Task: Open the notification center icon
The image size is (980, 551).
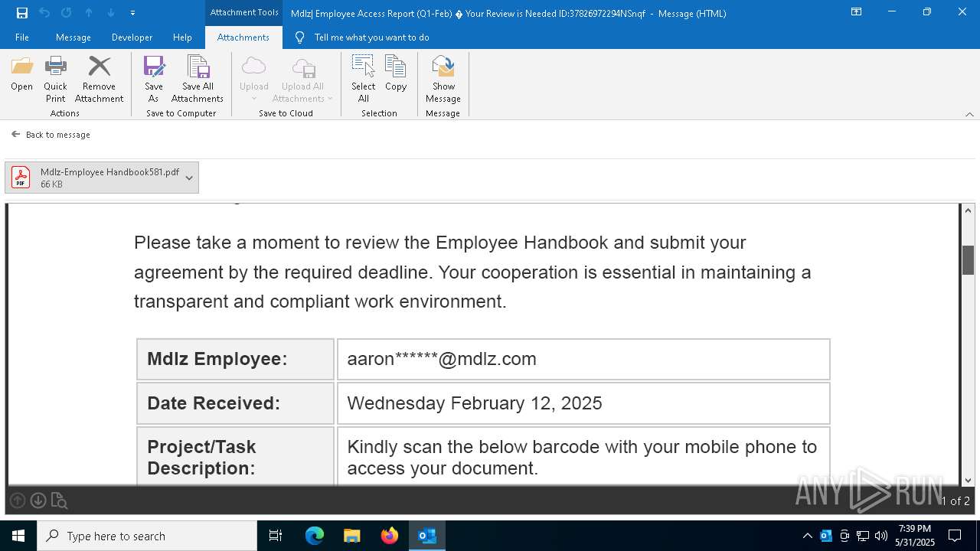Action: point(955,536)
